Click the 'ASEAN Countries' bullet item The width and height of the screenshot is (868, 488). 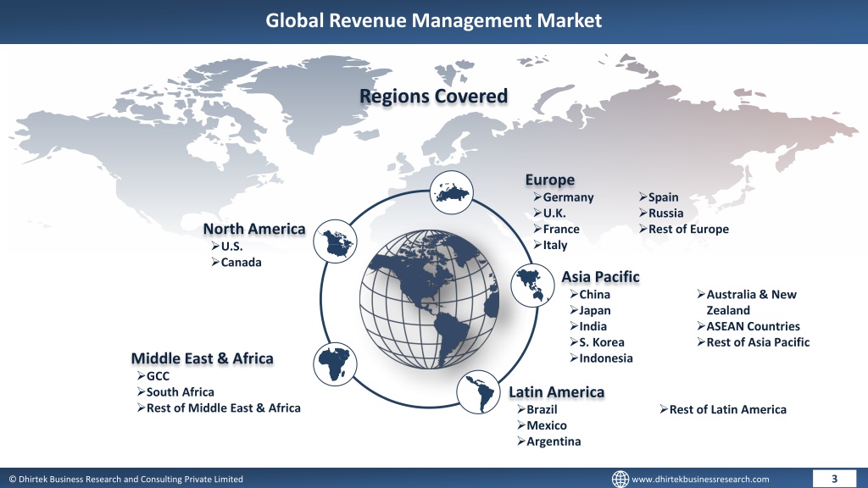[x=748, y=326]
